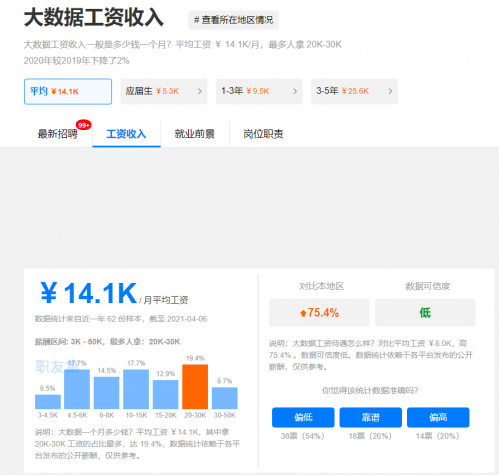This screenshot has height=475, width=499.
Task: Click the 查看所在地区情况 tag link
Action: pyautogui.click(x=234, y=20)
